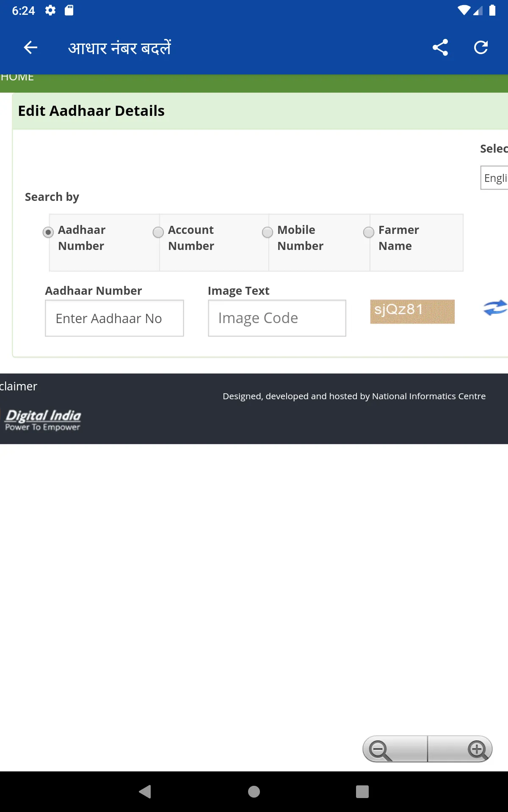
Task: Tap the Aadhaar Number field label above input
Action: click(x=94, y=291)
